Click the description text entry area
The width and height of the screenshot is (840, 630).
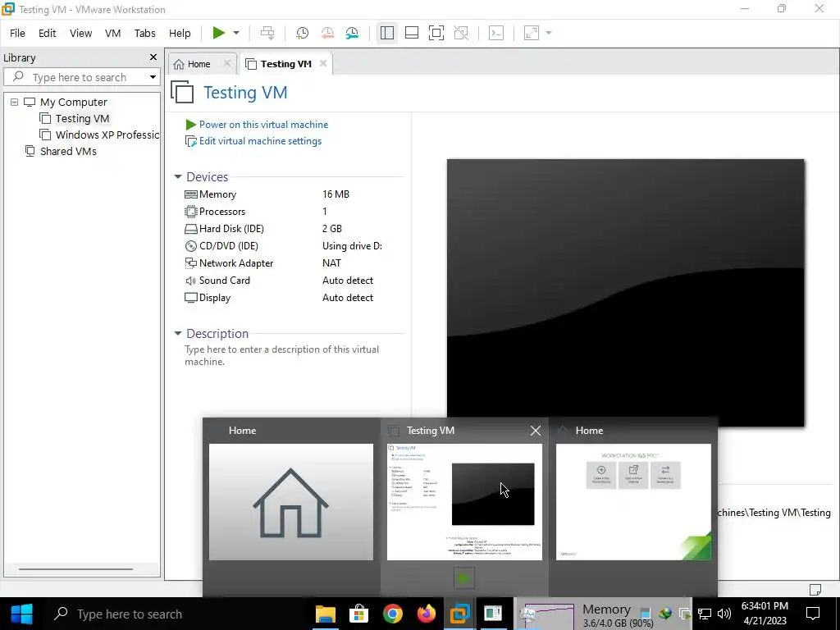pos(282,355)
